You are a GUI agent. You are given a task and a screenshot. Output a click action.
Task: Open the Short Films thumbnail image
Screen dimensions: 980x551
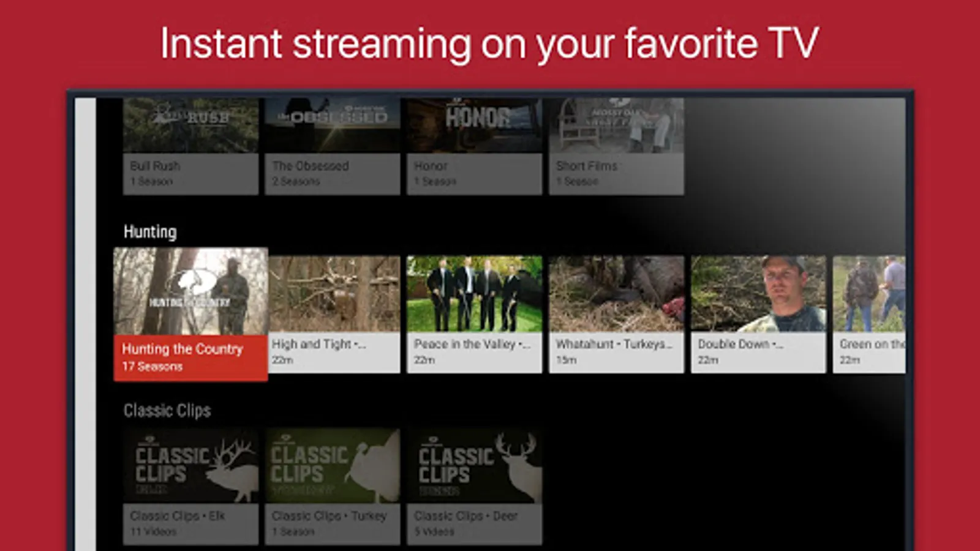pos(617,126)
